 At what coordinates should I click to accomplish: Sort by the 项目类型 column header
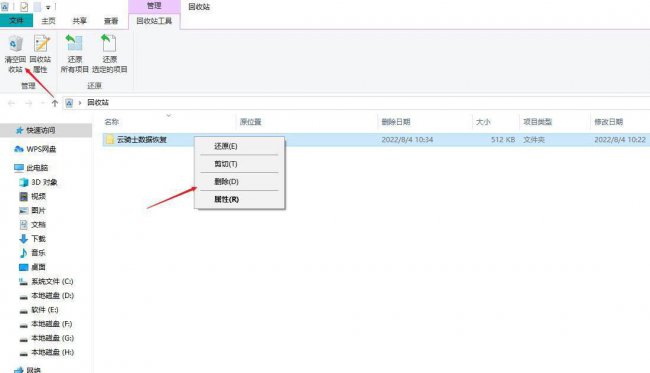point(538,122)
